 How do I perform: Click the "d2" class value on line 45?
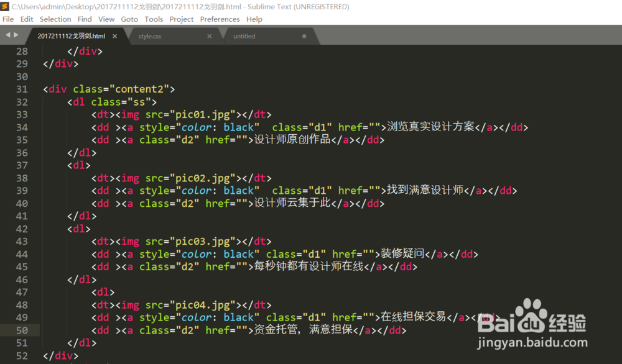coord(187,266)
